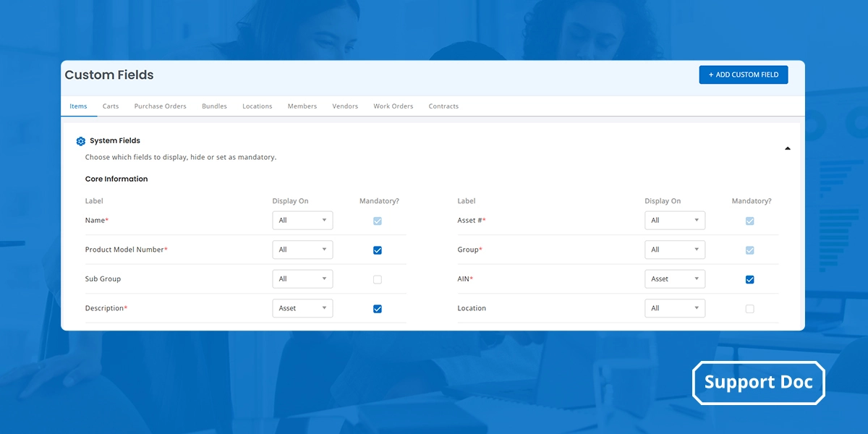Expand Display On dropdown for AIN

674,279
